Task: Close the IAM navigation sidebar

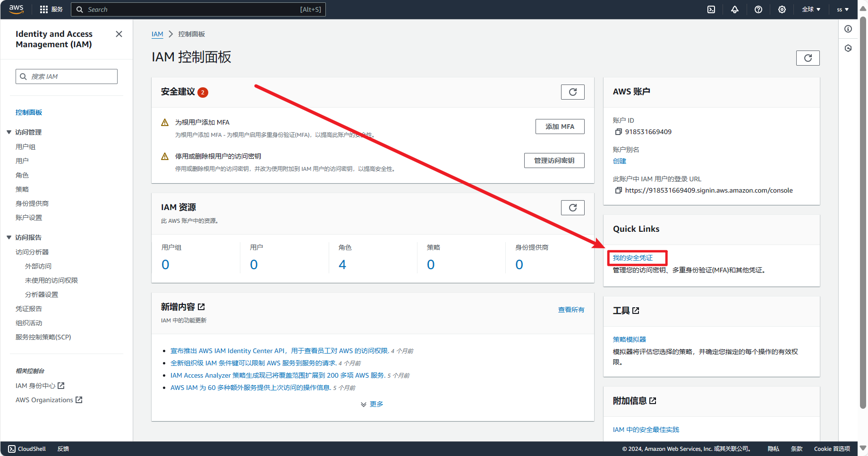Action: 119,34
